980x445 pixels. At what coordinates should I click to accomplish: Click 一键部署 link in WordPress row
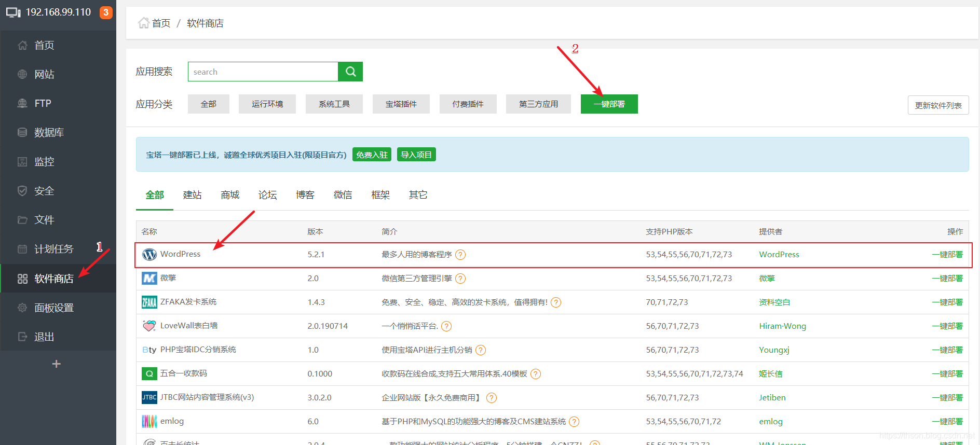click(947, 255)
